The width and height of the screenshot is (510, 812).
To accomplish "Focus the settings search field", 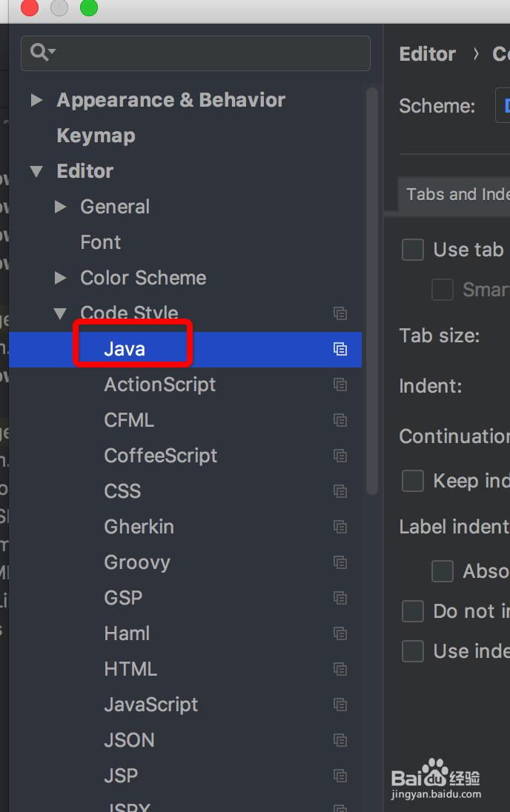I will [x=208, y=53].
